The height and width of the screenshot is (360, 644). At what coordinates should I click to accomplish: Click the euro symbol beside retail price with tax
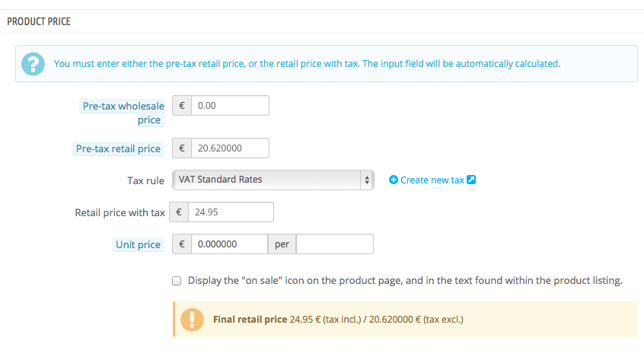[x=179, y=212]
